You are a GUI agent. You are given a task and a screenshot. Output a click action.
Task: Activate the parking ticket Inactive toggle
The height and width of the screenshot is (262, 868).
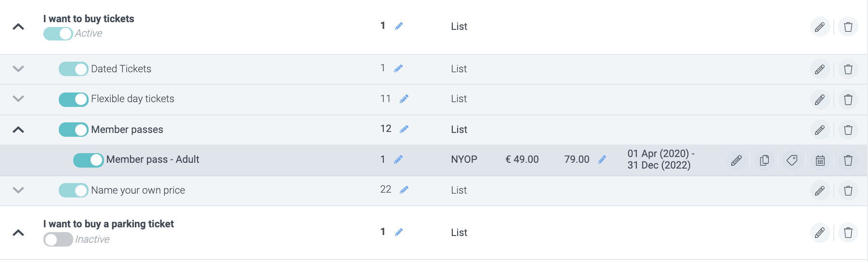pos(58,239)
